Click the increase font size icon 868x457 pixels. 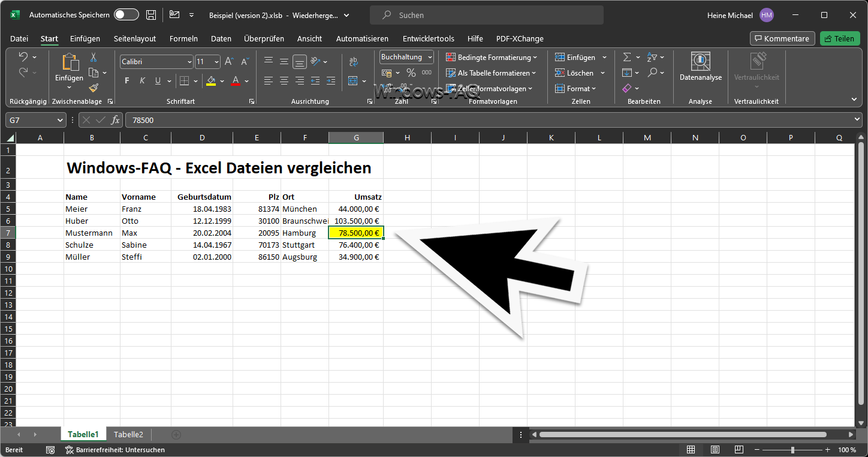tap(229, 62)
